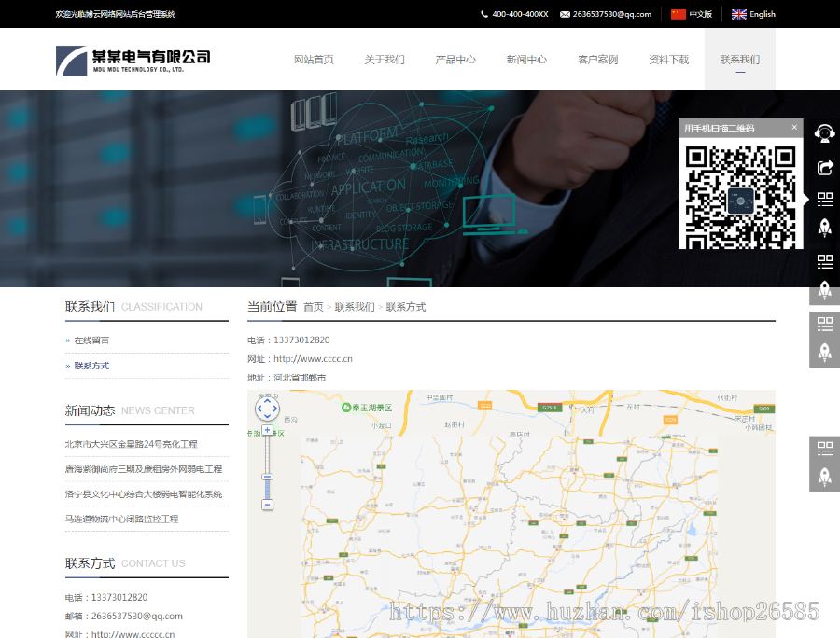Switch to 中文版 language option
The image size is (840, 638).
tap(699, 14)
